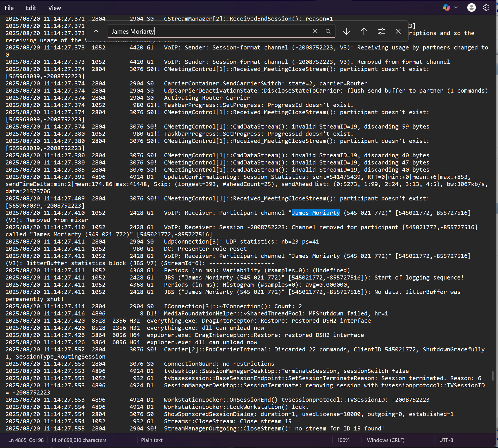This screenshot has width=498, height=448.
Task: Close the find bar
Action: coord(398,31)
